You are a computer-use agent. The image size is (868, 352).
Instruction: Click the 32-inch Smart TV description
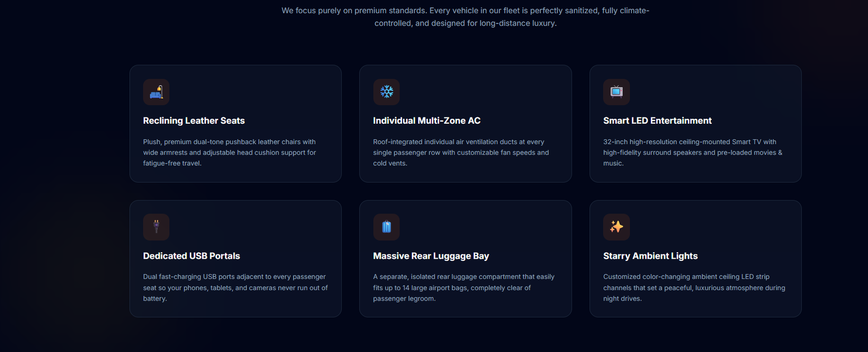tap(693, 152)
